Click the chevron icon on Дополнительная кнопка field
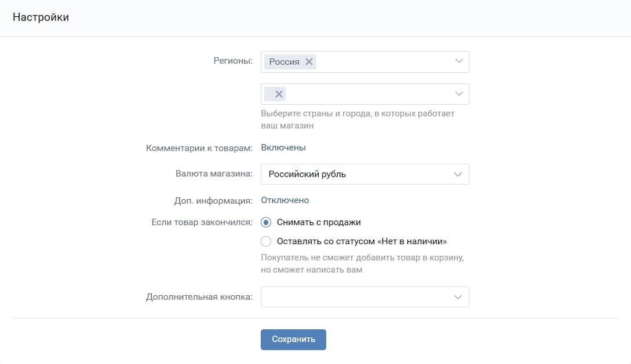 point(458,297)
